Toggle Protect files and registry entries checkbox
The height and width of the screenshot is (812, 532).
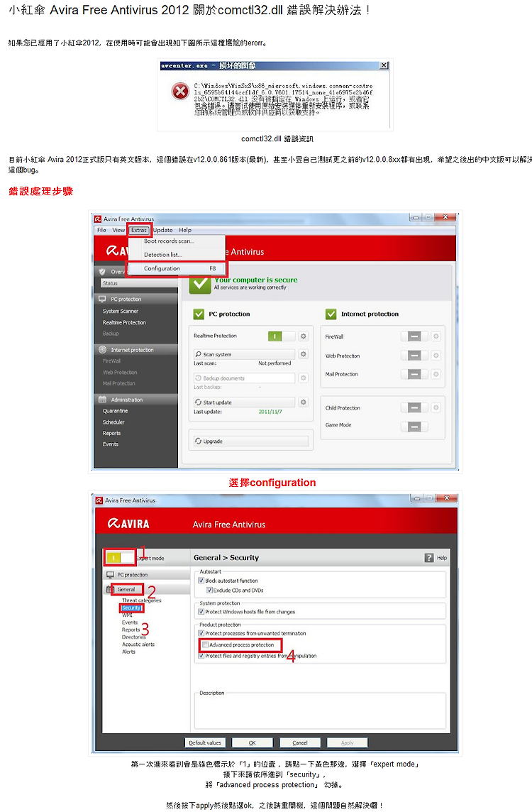[201, 656]
